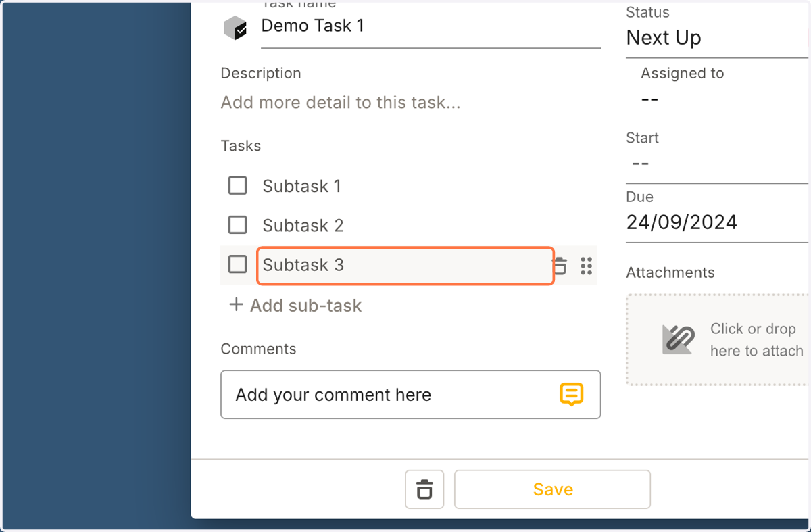Check the Subtask 1 checkbox
This screenshot has height=532, width=811.
[238, 186]
